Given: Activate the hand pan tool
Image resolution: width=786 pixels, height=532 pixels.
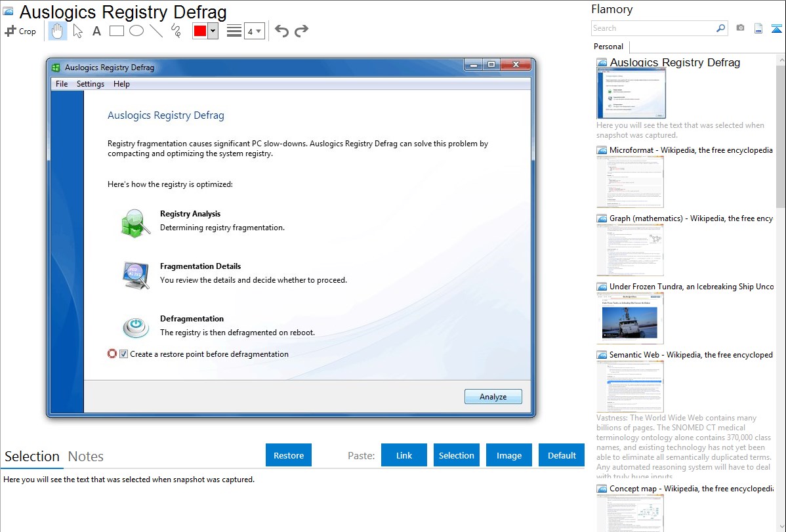Looking at the screenshot, I should tap(57, 31).
